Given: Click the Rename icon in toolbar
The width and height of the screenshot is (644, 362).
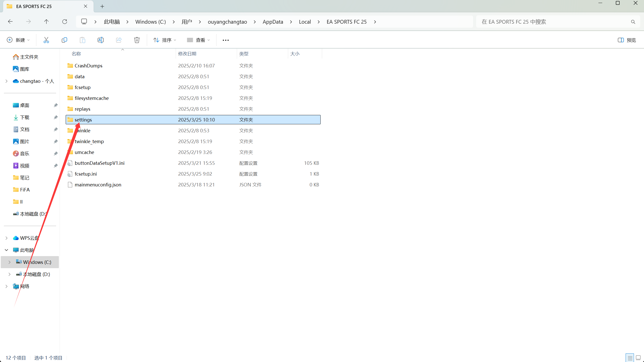Looking at the screenshot, I should click(100, 40).
